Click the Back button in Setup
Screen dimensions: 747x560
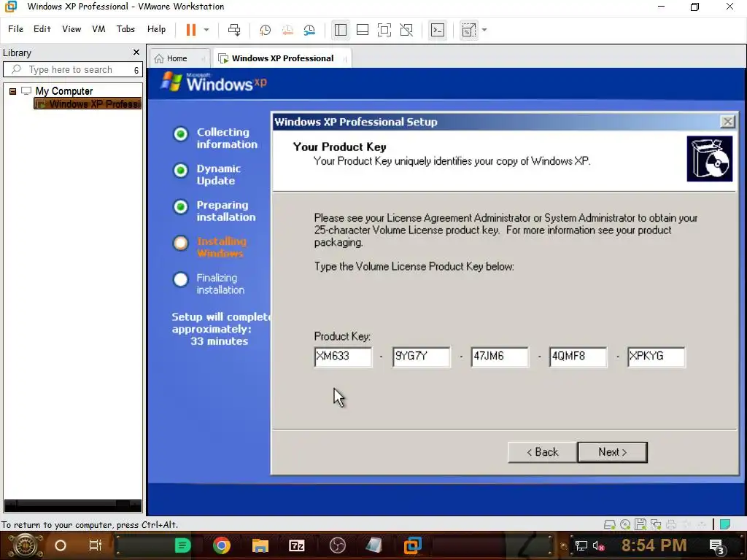(x=542, y=452)
